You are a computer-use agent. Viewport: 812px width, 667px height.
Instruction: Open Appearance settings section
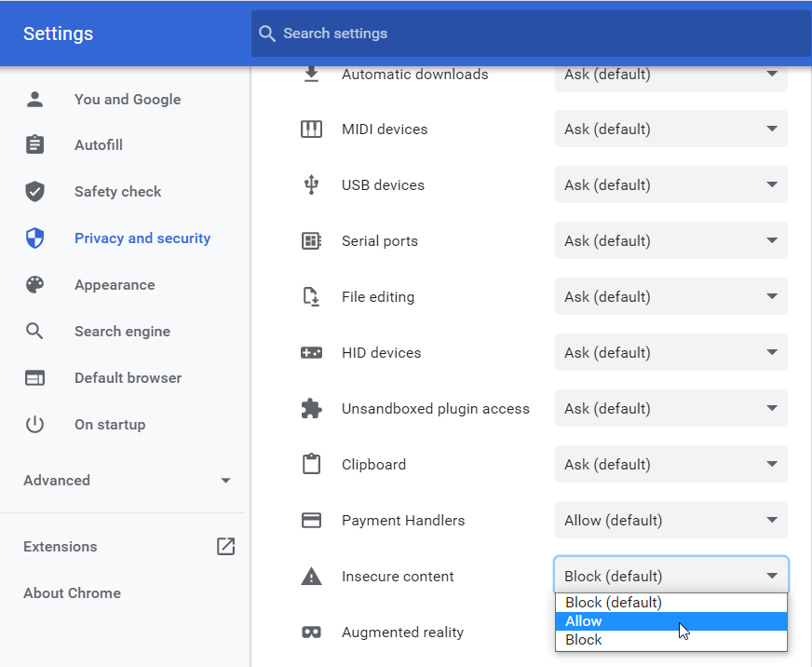[115, 284]
